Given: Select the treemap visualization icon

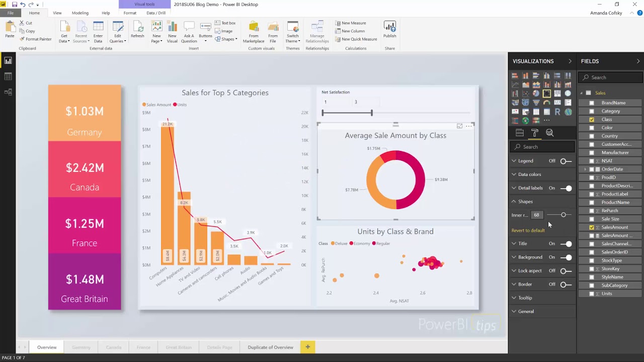Looking at the screenshot, I should (x=557, y=94).
